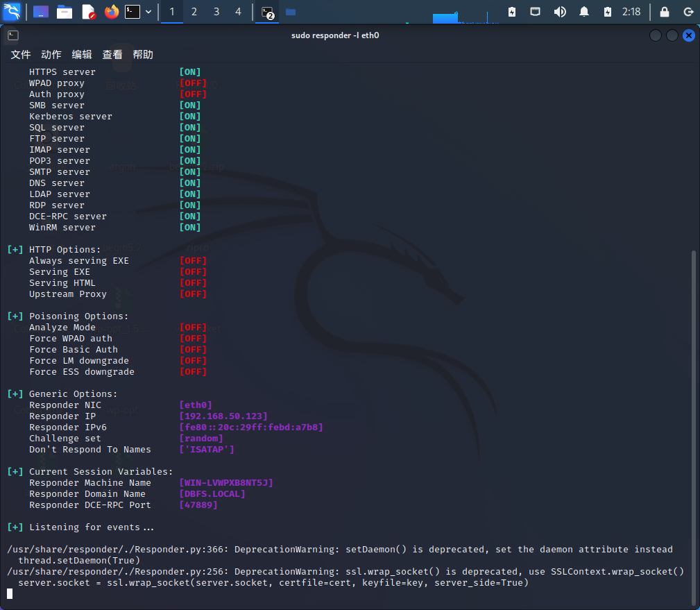Viewport: 700px width, 610px height.
Task: Switch to workspace 2
Action: (x=194, y=12)
